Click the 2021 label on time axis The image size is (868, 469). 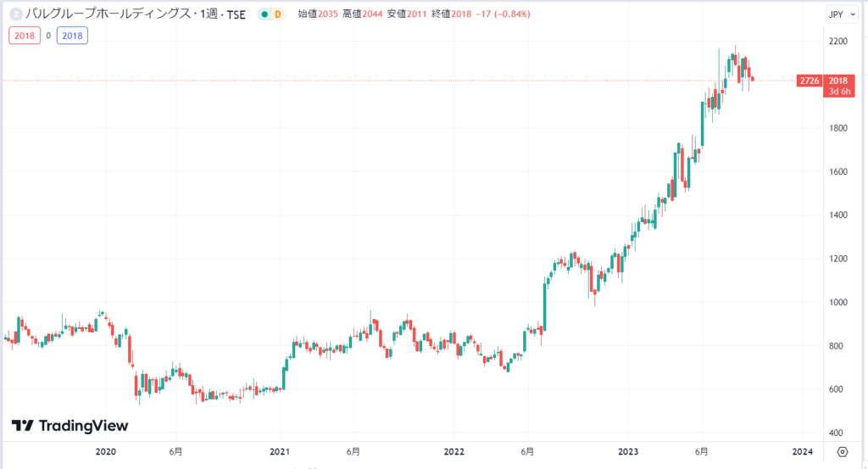coord(280,451)
